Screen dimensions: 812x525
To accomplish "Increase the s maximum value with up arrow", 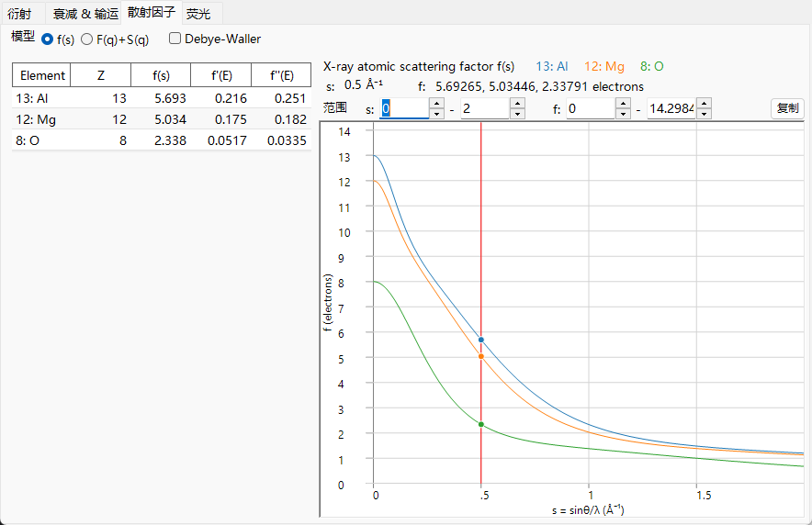I will (x=518, y=103).
